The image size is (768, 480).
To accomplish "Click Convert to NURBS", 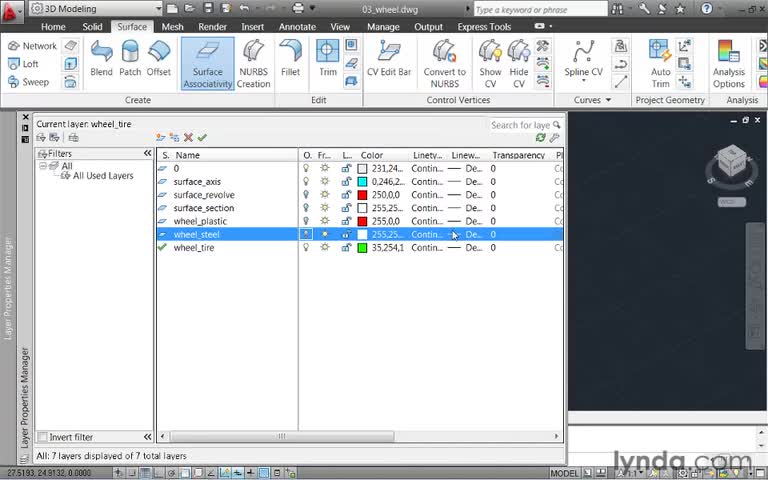I will click(x=445, y=64).
